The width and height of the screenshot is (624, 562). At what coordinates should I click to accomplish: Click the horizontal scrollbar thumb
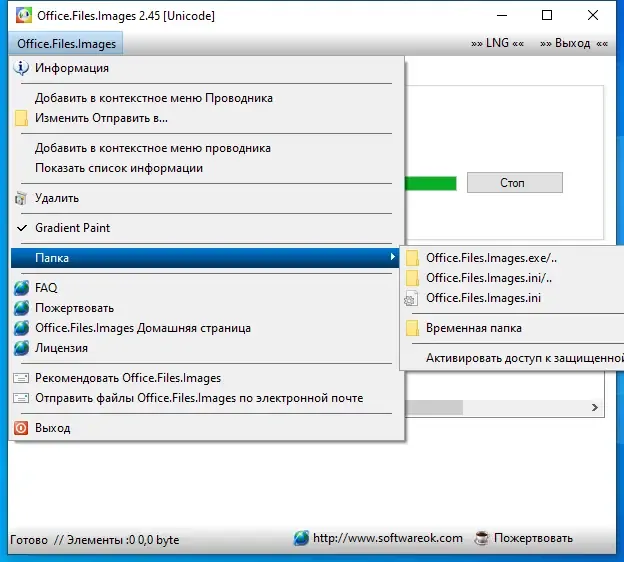click(434, 408)
